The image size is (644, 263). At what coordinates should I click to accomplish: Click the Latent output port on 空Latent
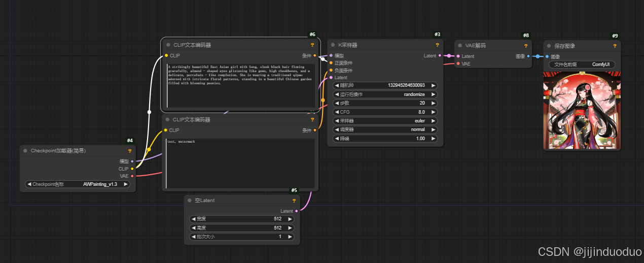point(296,211)
